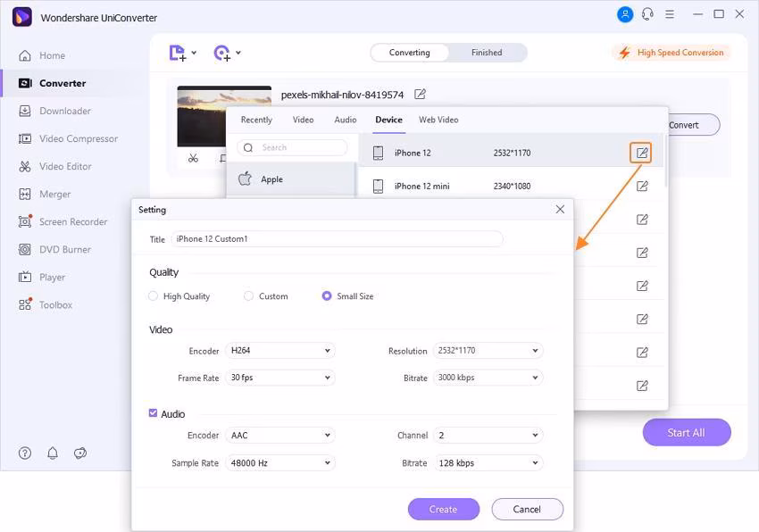Switch to the Device tab
Screen dimensions: 759x532
tap(388, 120)
